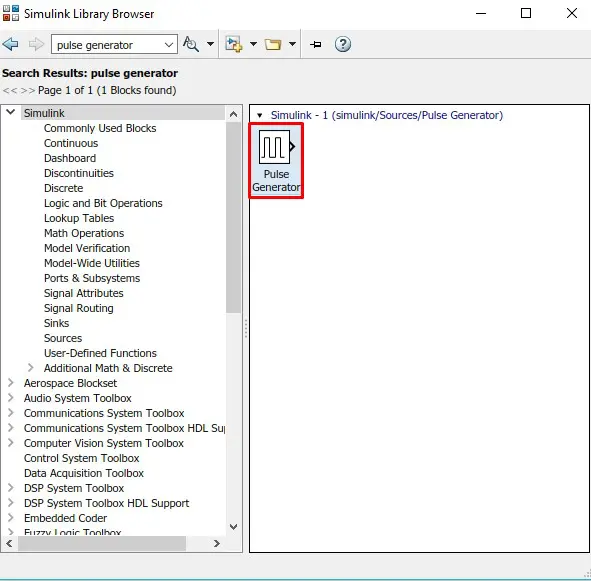The image size is (591, 581).
Task: Expand Communications System Toolbox HDL Support node
Action: point(11,428)
